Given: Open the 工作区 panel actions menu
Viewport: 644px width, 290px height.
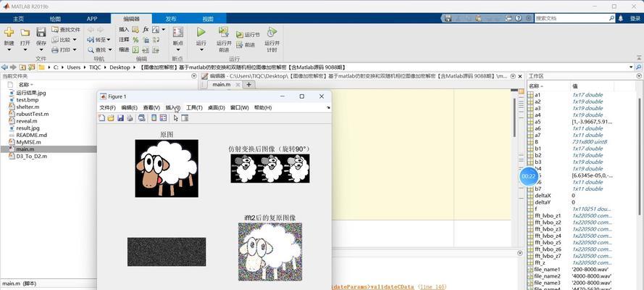Looking at the screenshot, I should (639, 76).
